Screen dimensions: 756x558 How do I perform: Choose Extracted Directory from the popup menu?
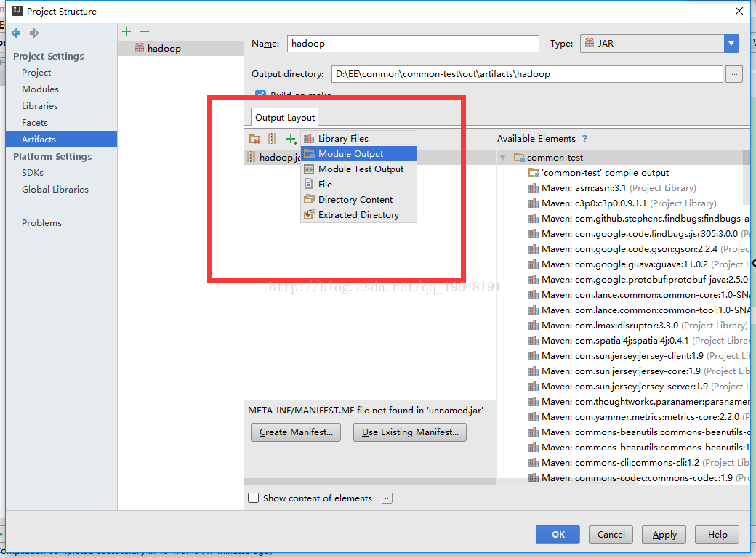click(358, 215)
